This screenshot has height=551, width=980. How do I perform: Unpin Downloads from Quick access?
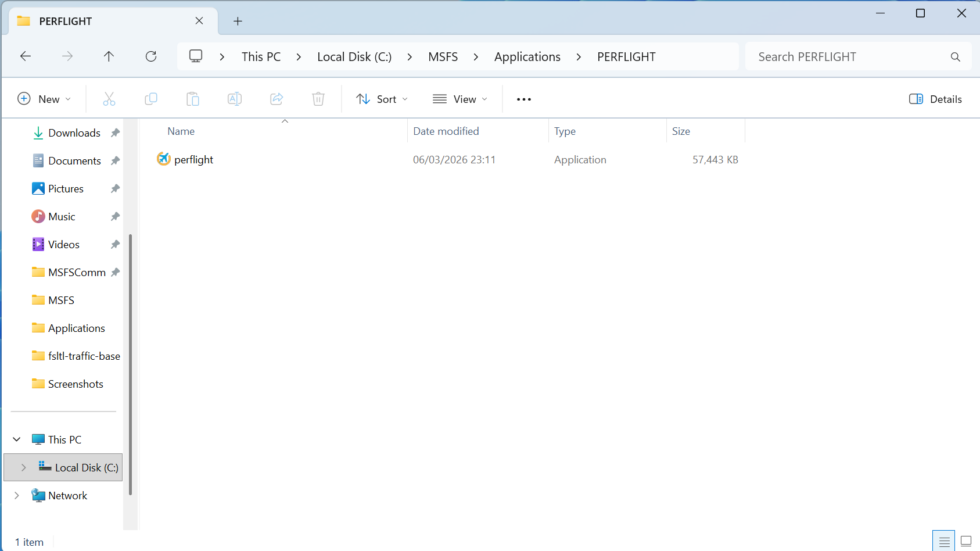tap(115, 133)
